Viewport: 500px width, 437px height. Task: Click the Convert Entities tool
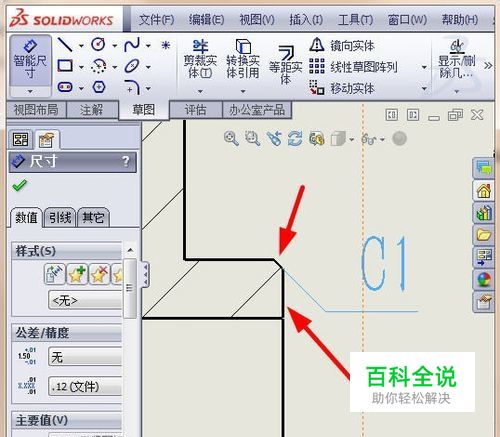point(243,59)
